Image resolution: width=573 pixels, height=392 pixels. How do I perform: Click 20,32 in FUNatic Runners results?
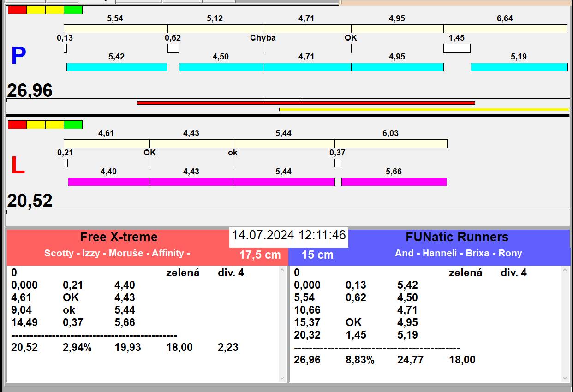[x=307, y=335]
